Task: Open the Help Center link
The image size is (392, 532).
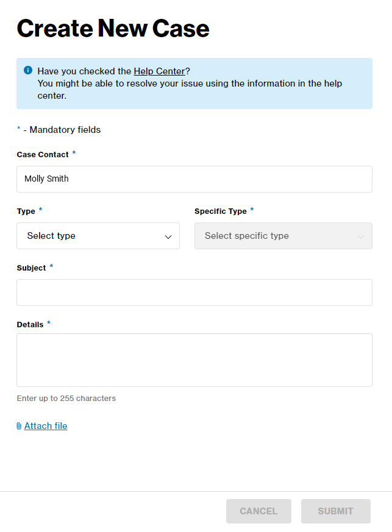Action: click(159, 71)
